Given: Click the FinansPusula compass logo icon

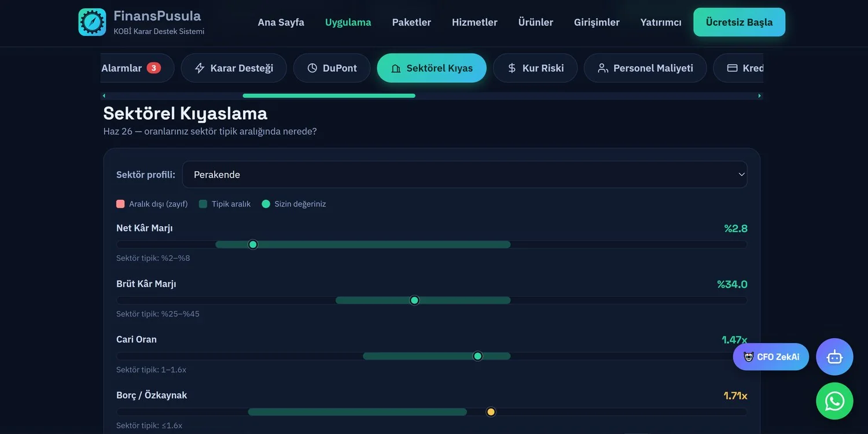Looking at the screenshot, I should 92,22.
